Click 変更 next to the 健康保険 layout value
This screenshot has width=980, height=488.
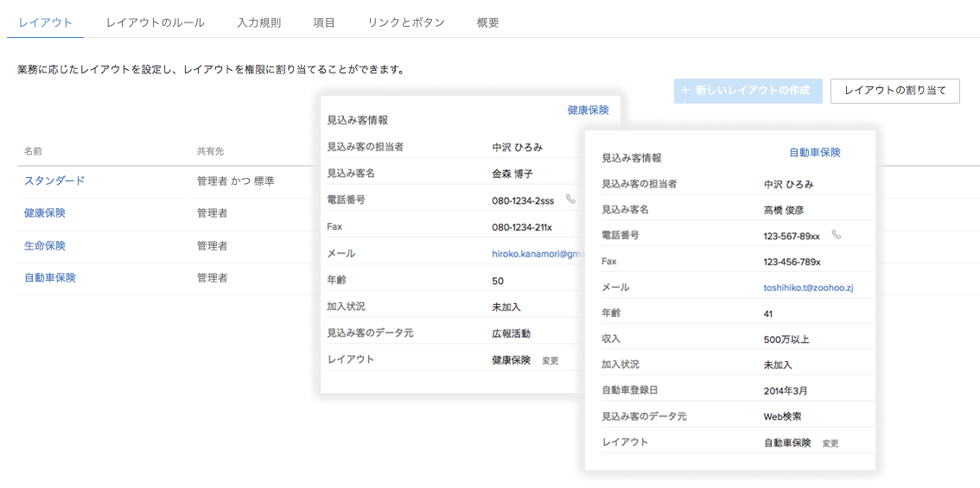tap(550, 361)
